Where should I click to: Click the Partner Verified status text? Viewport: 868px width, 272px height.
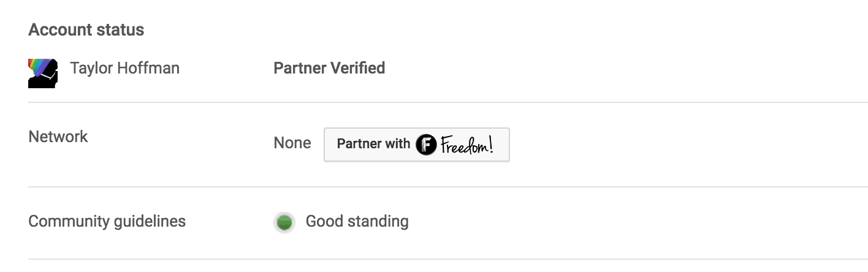(x=329, y=68)
